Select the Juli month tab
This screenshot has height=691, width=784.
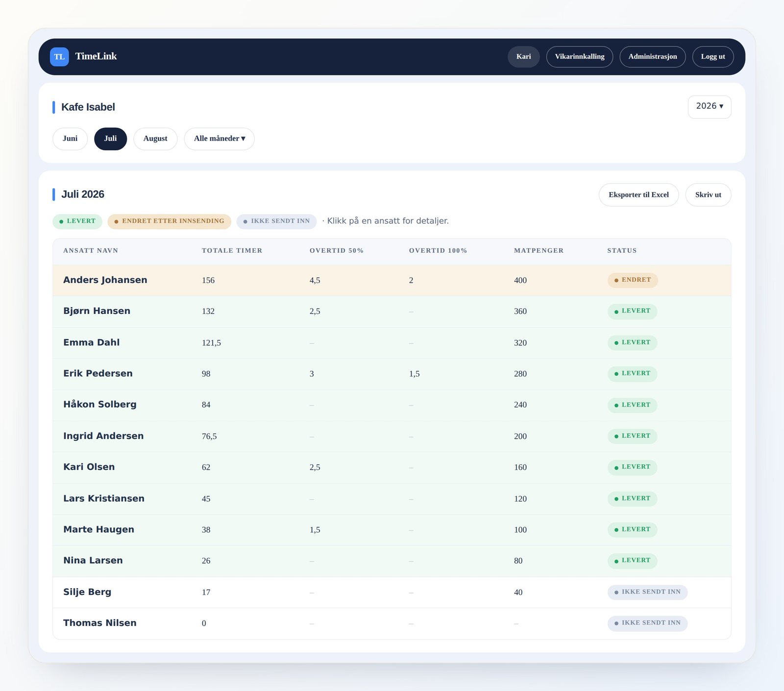[x=110, y=139]
